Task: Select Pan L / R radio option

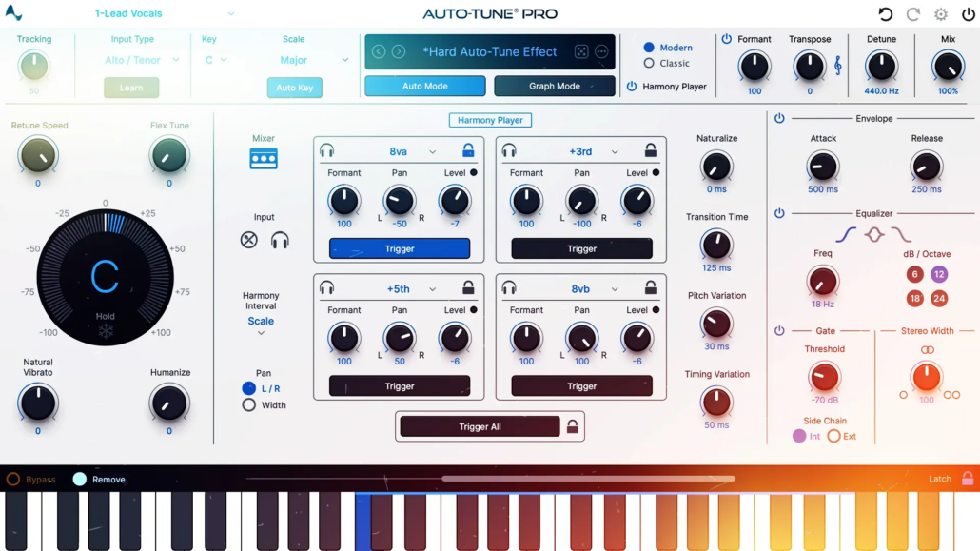Action: click(248, 388)
